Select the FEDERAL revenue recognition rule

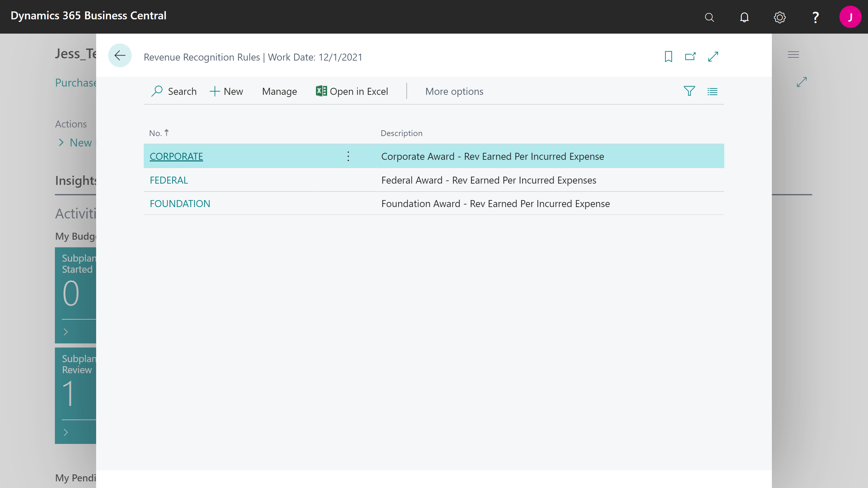coord(169,179)
